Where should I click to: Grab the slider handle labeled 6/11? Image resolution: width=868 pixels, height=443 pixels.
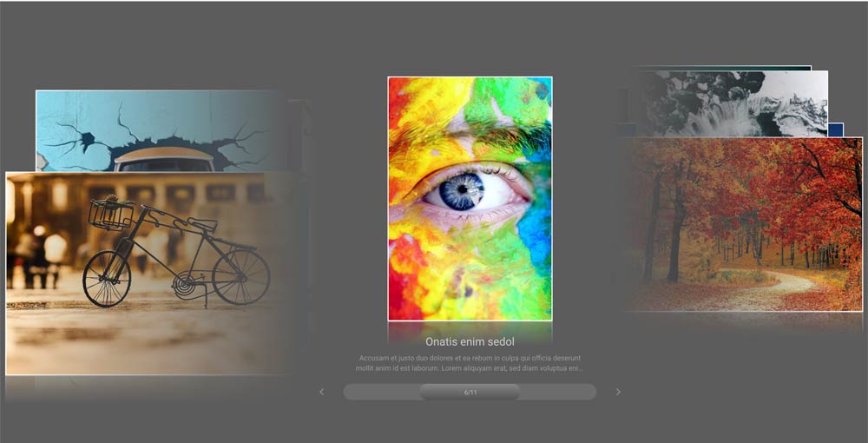click(x=470, y=392)
